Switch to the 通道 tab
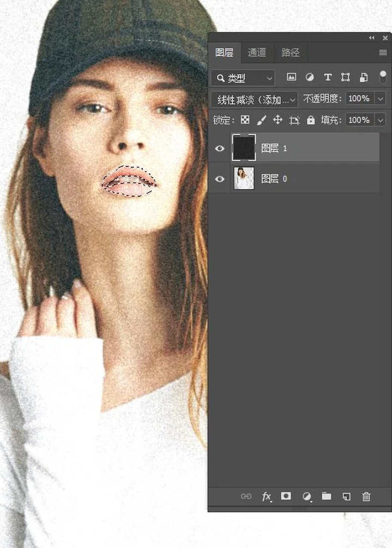The image size is (392, 548). point(257,52)
